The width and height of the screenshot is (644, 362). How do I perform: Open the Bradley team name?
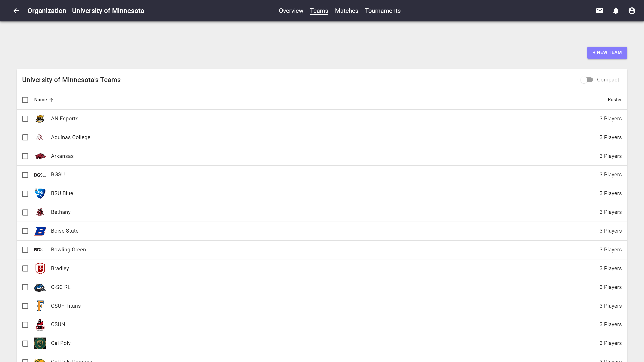[60, 268]
